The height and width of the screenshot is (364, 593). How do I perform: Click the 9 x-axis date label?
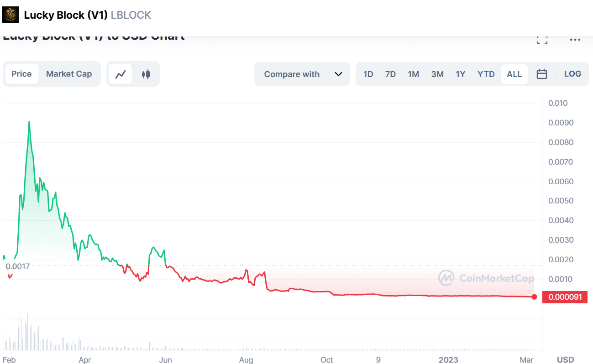pos(378,360)
